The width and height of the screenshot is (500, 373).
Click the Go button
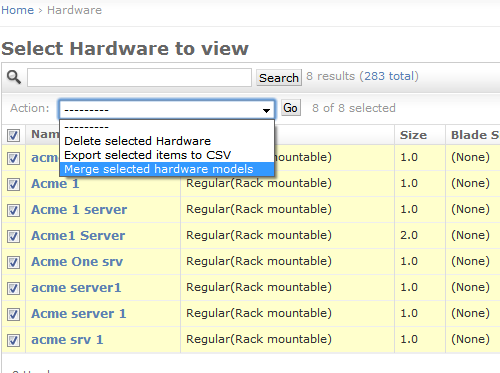click(291, 108)
